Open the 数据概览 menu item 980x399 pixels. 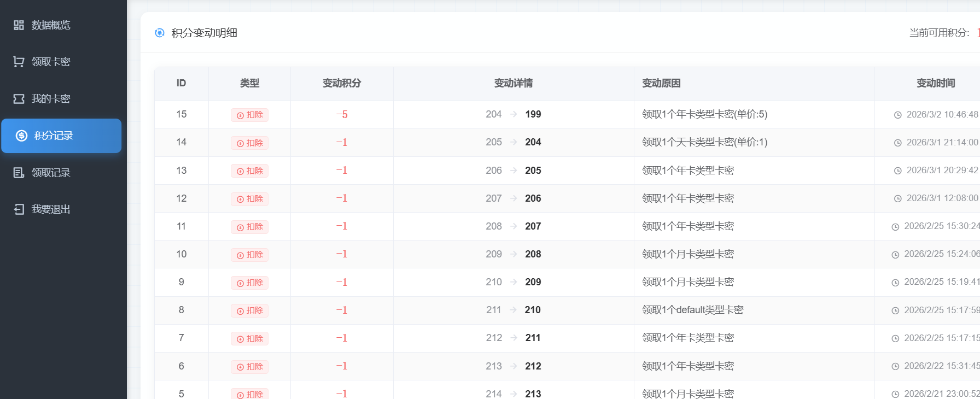pos(51,25)
